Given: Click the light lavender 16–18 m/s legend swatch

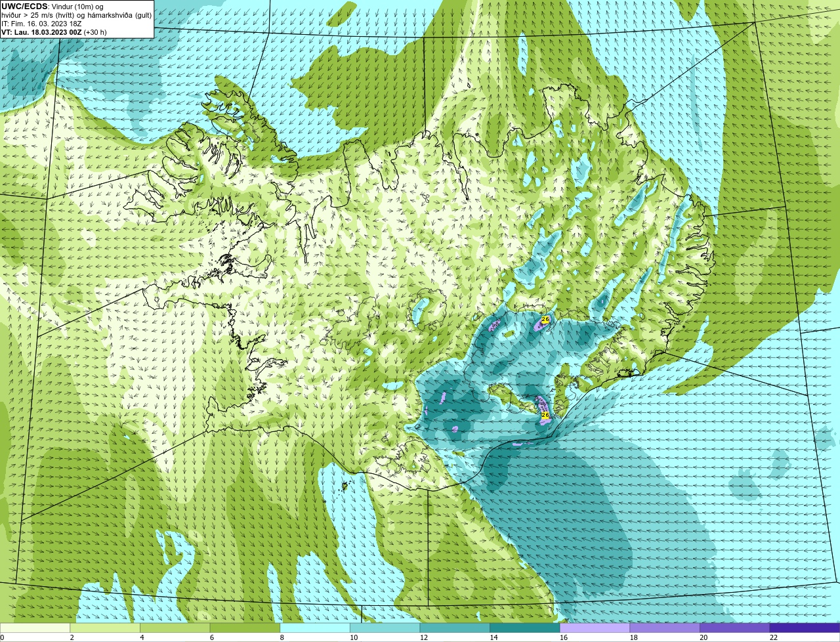Looking at the screenshot, I should tap(595, 628).
